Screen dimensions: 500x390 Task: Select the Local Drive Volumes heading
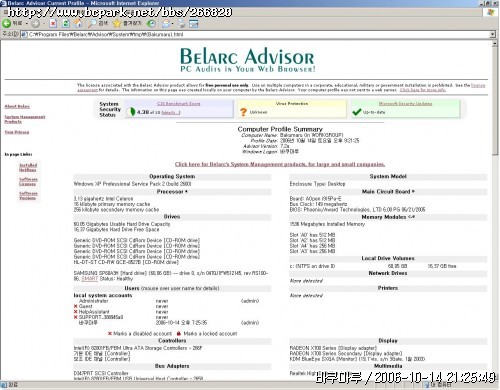tap(388, 258)
